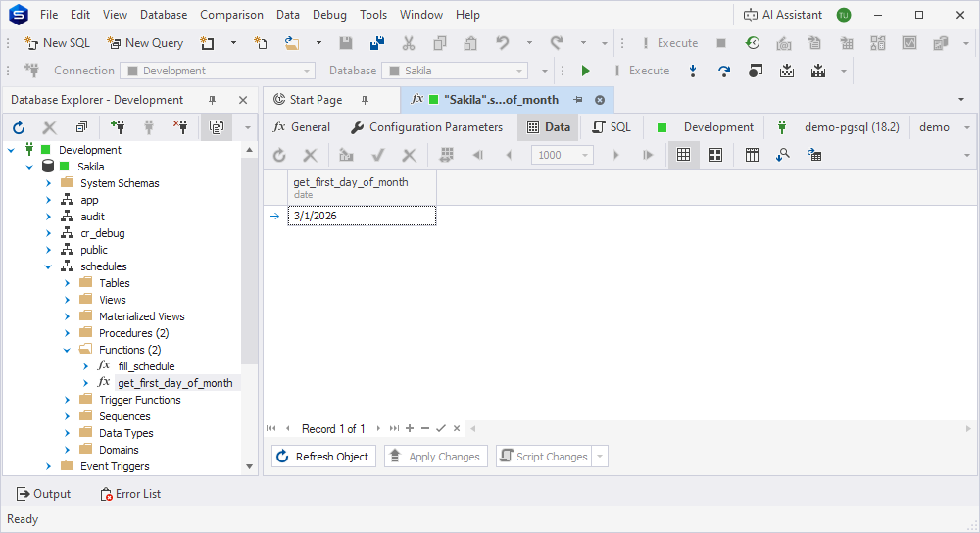Switch to the Configuration Parameters tab
980x533 pixels.
pos(427,127)
